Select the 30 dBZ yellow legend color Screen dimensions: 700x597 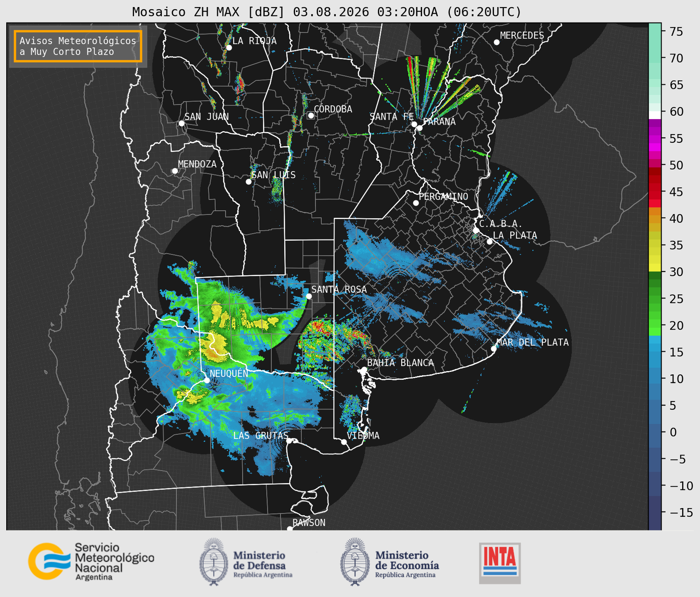coord(655,269)
